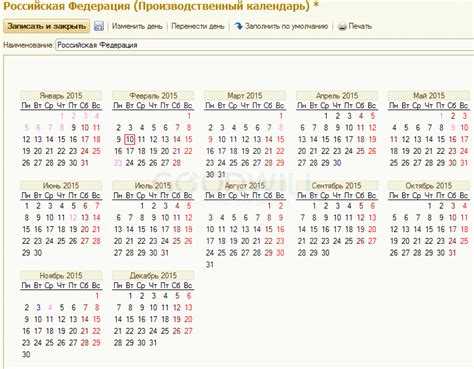Select day 30 in September 2015

(326, 253)
